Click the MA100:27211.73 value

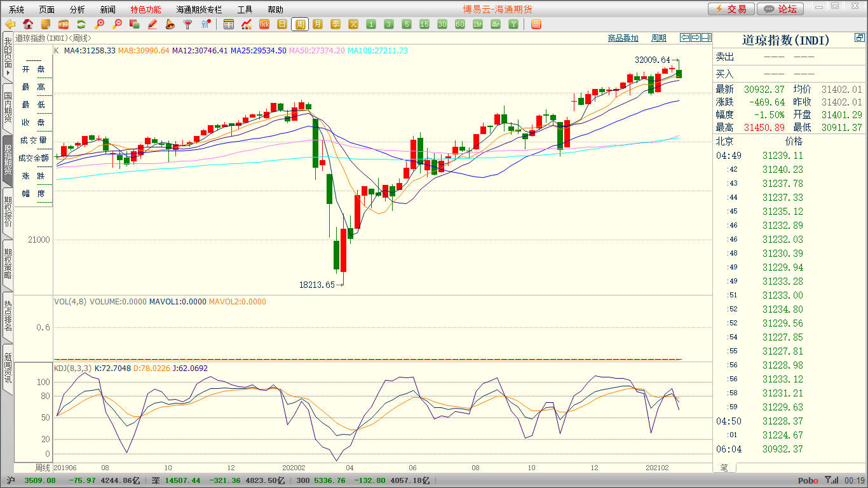click(x=378, y=50)
